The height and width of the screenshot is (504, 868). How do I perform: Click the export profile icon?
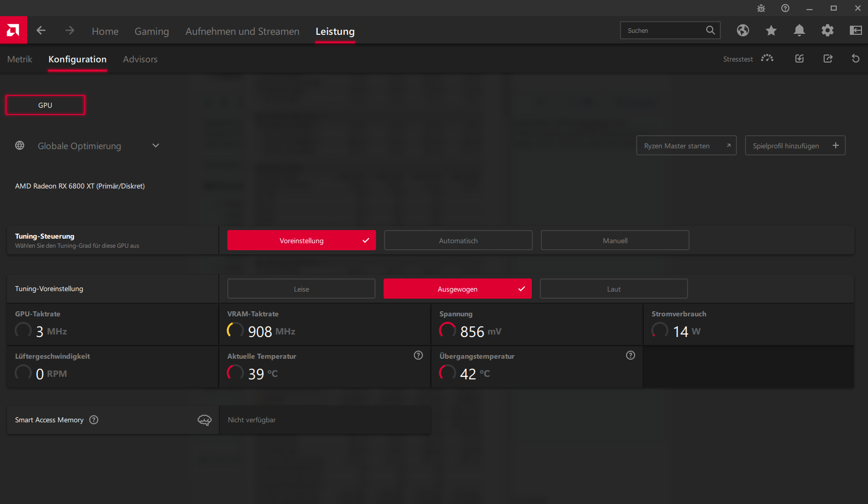click(x=828, y=59)
